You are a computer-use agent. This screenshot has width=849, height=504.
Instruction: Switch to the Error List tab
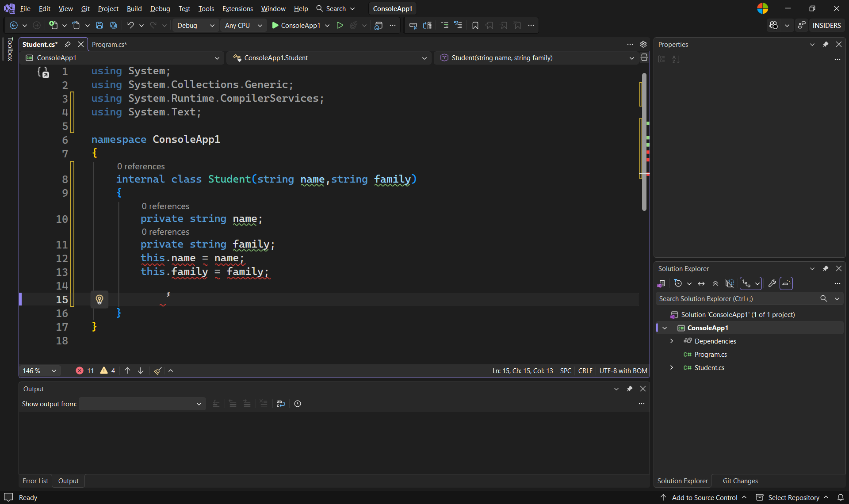point(35,481)
